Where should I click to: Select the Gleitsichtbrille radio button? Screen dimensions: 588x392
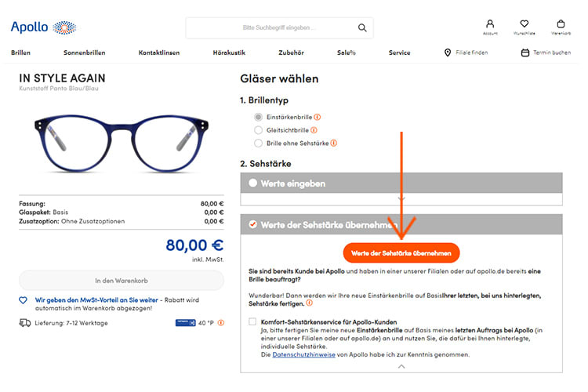258,130
